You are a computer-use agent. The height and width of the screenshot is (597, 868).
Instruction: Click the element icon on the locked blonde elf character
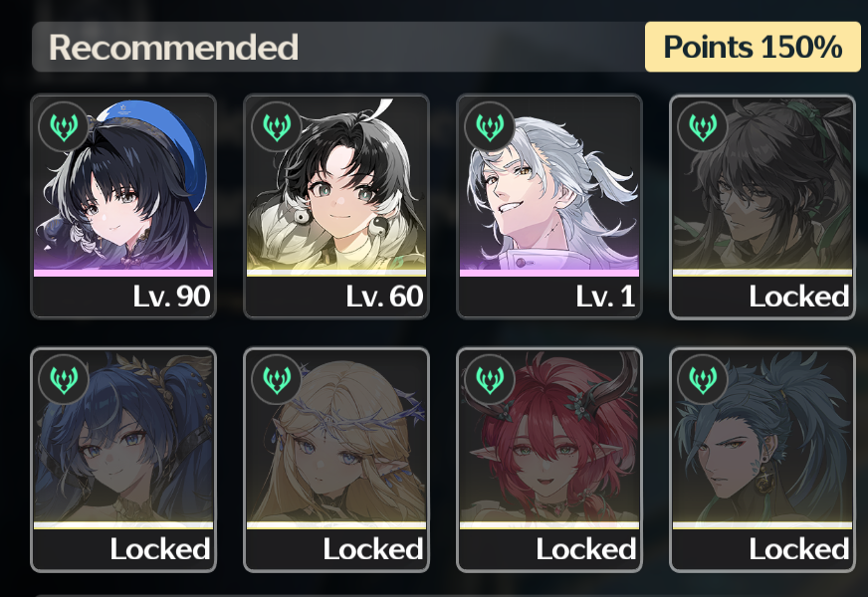point(277,380)
